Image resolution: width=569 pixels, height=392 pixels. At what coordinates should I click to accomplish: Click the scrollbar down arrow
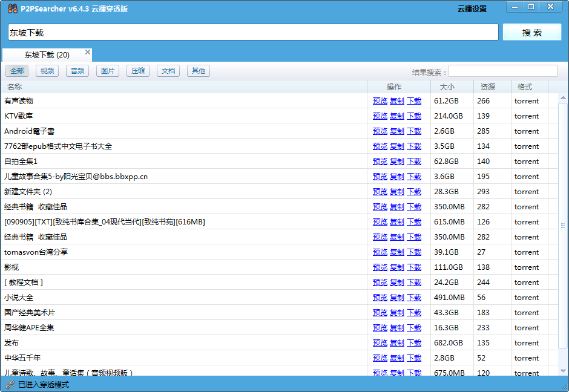click(x=563, y=370)
